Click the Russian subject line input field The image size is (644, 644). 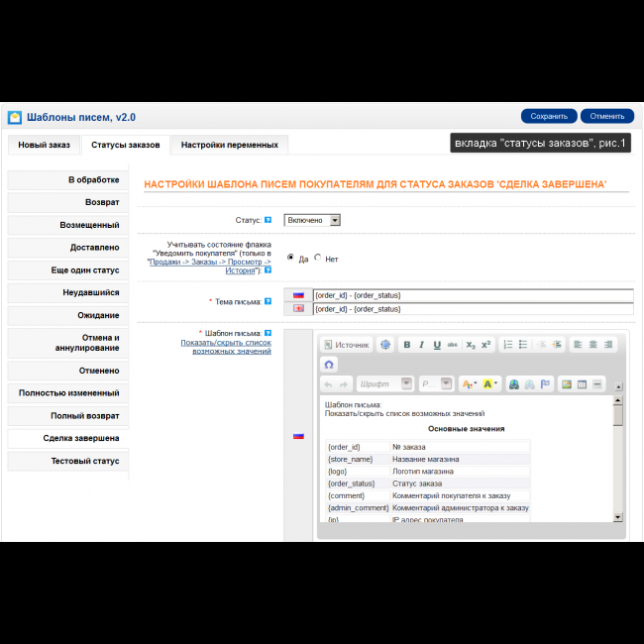[x=472, y=295]
